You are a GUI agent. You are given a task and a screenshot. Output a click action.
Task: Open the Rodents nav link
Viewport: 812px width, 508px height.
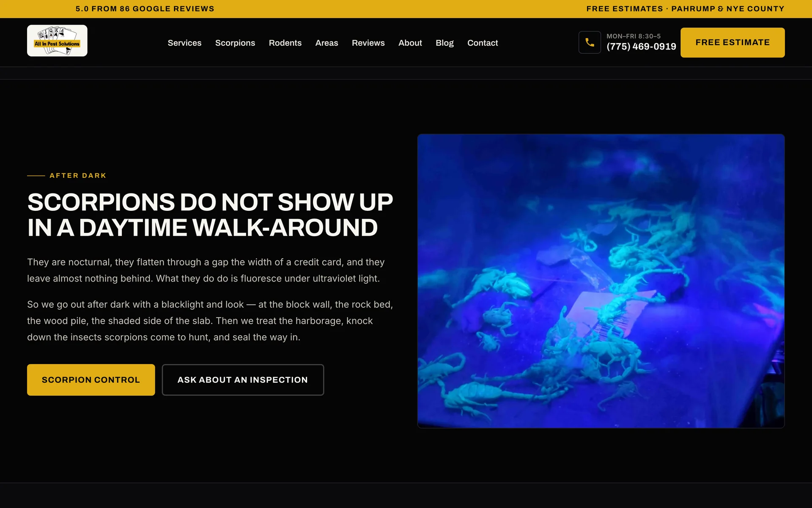pyautogui.click(x=285, y=43)
